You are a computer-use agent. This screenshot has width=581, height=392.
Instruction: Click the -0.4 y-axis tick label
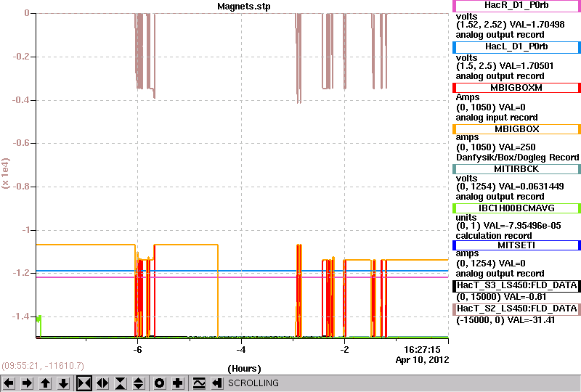click(21, 100)
